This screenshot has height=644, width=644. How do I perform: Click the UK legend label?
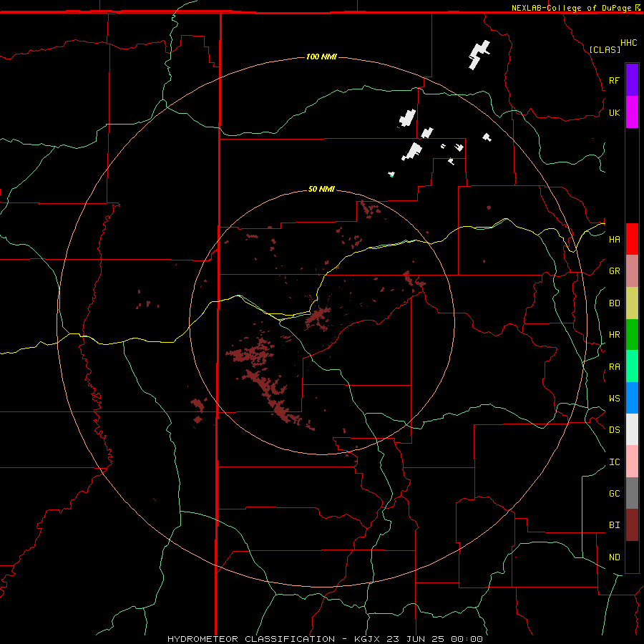(614, 112)
